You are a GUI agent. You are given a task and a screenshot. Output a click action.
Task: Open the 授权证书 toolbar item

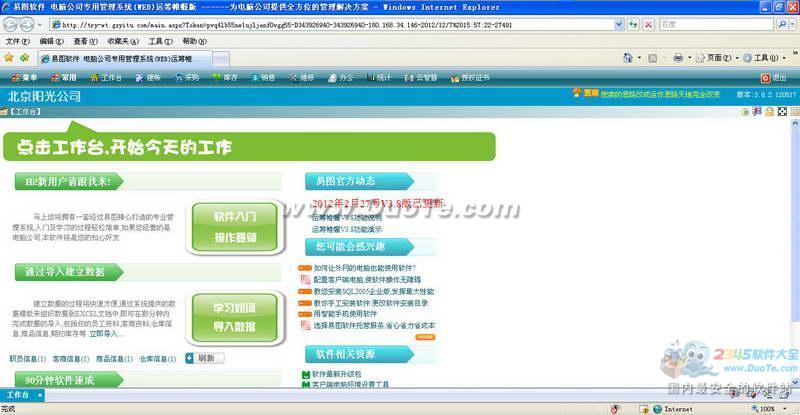470,78
